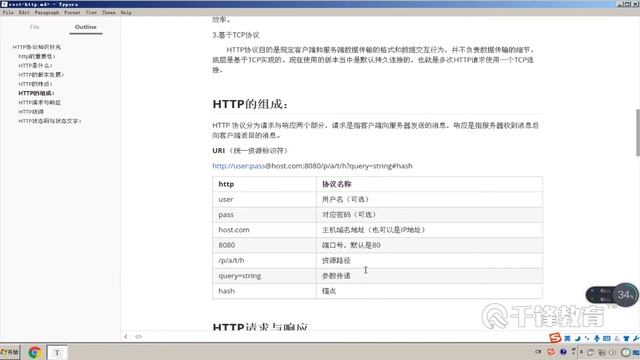The image size is (640, 360).
Task: Toggle source code mode icon
Action: coord(138,337)
